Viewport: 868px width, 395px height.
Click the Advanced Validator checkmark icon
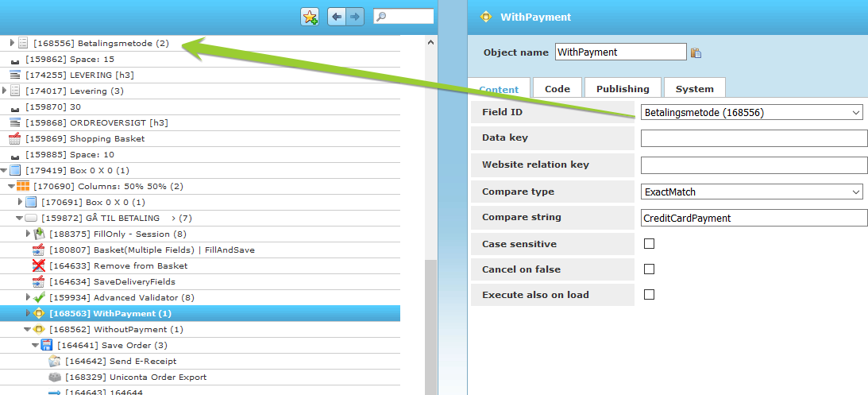click(x=39, y=297)
